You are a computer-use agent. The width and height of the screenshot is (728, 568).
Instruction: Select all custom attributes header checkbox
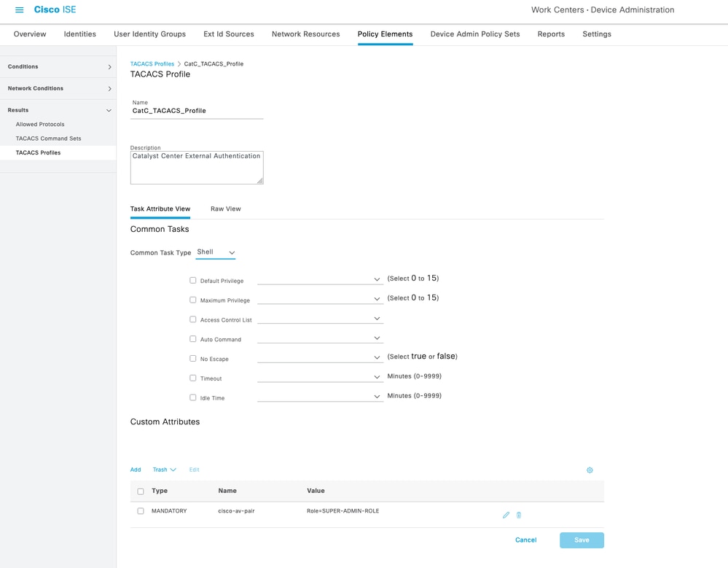click(x=141, y=491)
